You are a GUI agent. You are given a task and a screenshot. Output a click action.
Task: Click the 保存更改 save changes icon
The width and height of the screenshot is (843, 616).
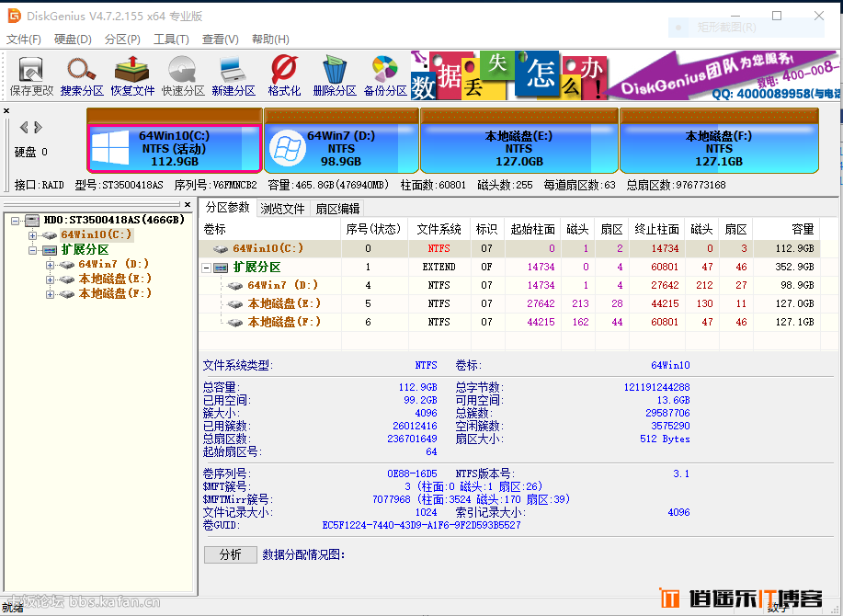(30, 75)
